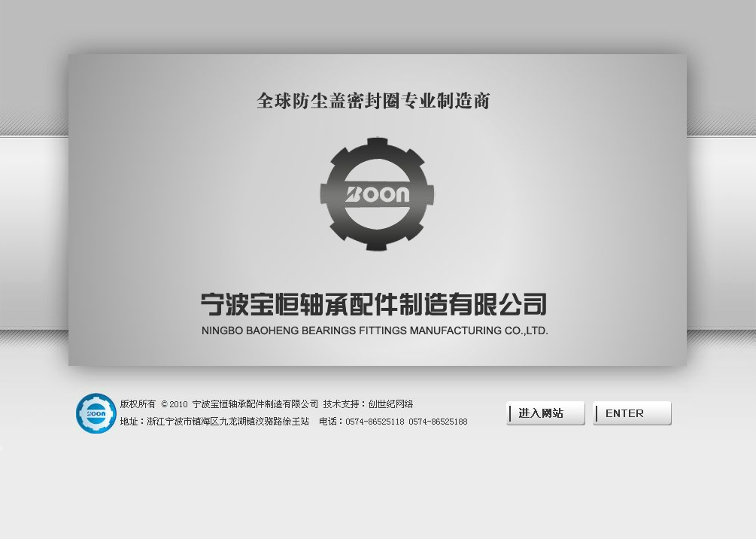The height and width of the screenshot is (539, 756).
Task: Click the 进入网站 button
Action: pos(545,413)
